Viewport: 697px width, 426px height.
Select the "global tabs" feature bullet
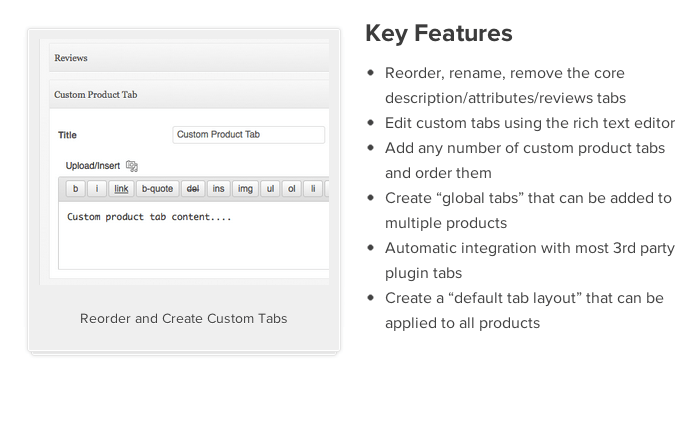click(x=528, y=210)
